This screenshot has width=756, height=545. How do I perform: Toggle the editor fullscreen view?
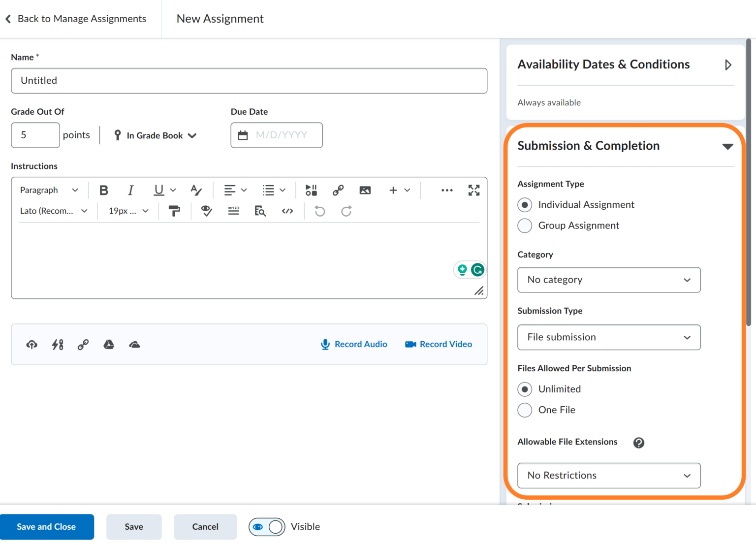[473, 190]
